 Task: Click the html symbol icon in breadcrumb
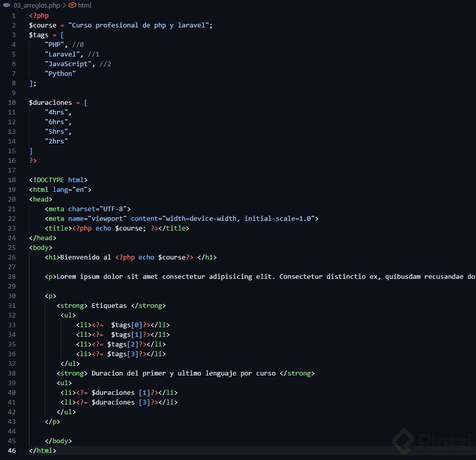72,5
